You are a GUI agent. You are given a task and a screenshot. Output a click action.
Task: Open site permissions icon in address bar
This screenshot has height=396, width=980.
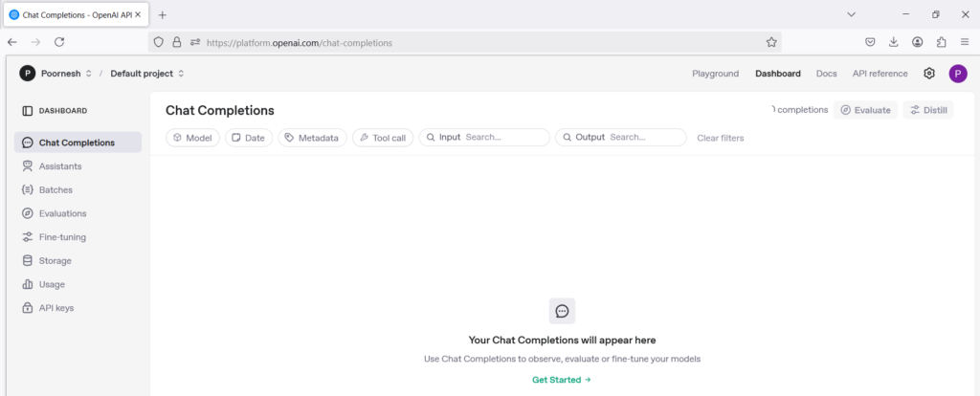(195, 42)
